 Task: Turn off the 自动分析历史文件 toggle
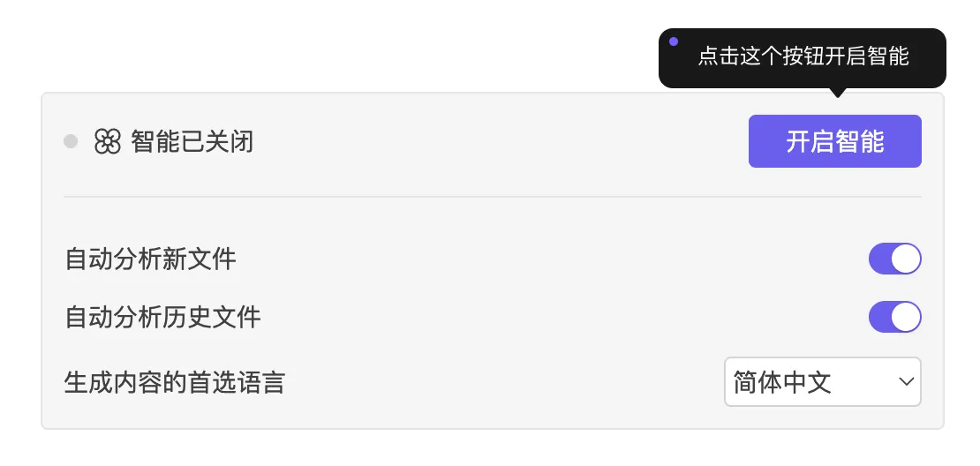tap(894, 317)
